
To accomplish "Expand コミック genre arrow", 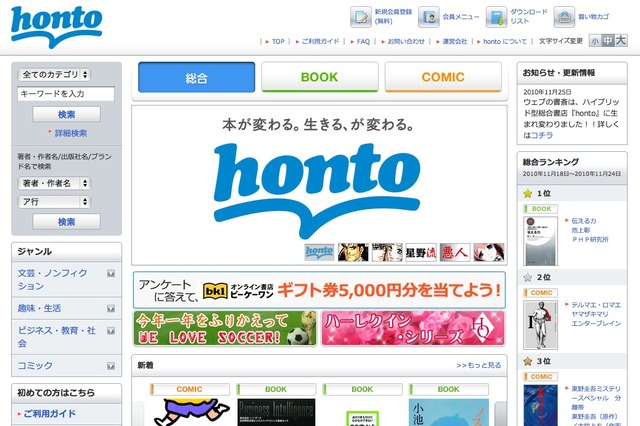I will coord(111,366).
